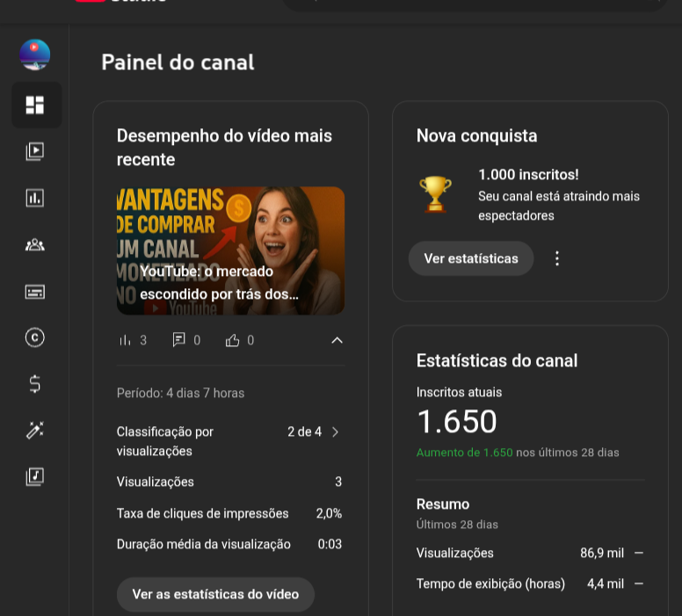Screen dimensions: 682x616
Task: Click 'Duração média da visualização' label
Action: click(x=204, y=544)
